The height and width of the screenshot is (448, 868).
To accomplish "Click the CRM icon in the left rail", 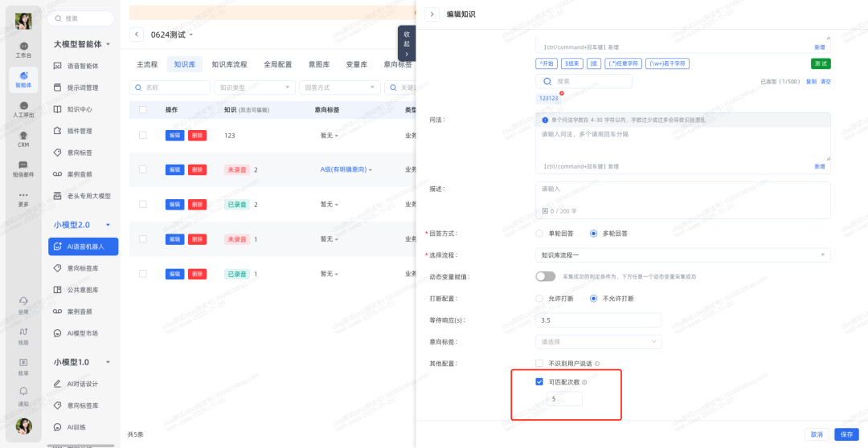I will pyautogui.click(x=23, y=138).
